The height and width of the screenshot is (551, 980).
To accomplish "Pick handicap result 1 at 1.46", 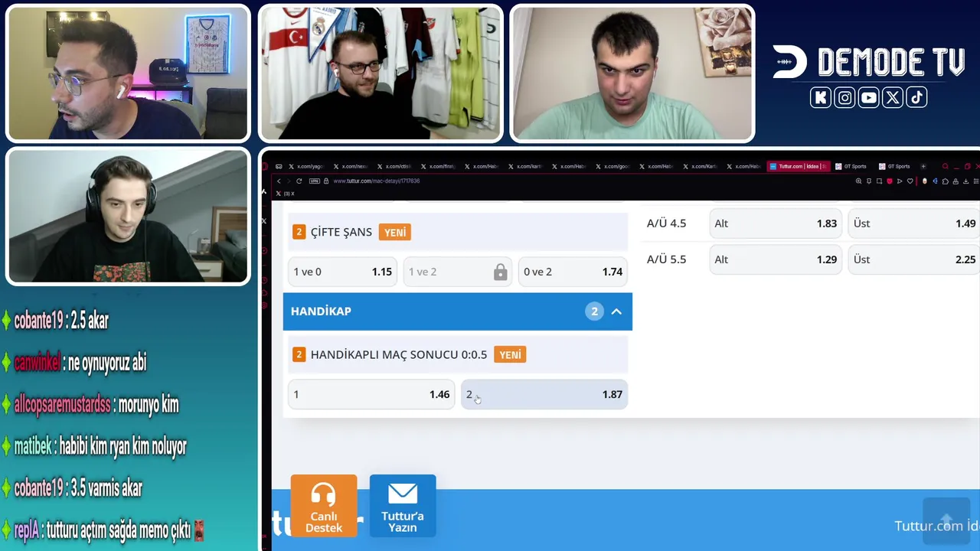I will click(x=371, y=394).
